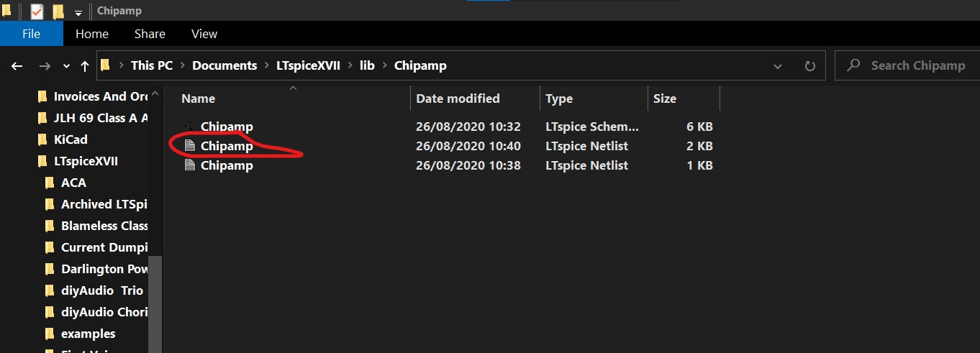The image size is (980, 353).
Task: Go up one folder level arrow
Action: coord(85,65)
